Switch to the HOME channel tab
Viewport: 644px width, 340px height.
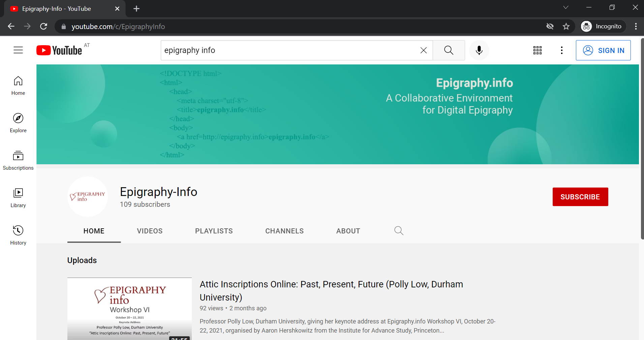pyautogui.click(x=94, y=231)
